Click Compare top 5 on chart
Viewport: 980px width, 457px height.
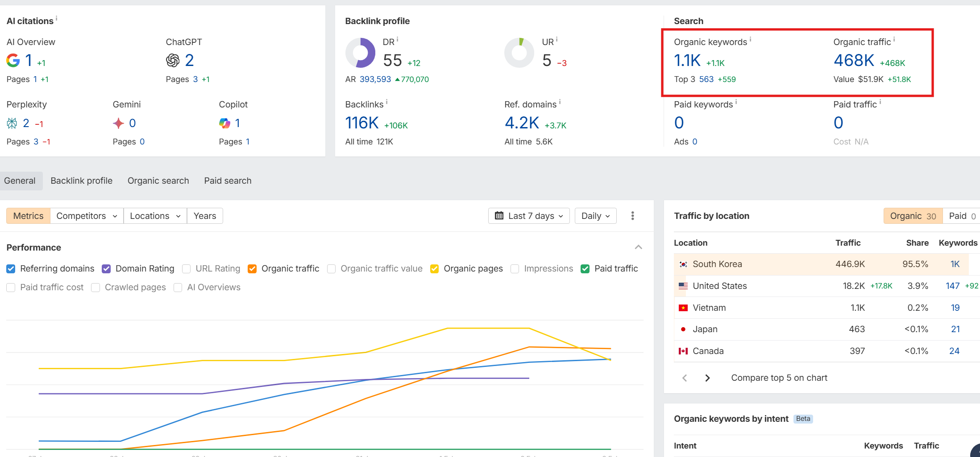tap(779, 378)
